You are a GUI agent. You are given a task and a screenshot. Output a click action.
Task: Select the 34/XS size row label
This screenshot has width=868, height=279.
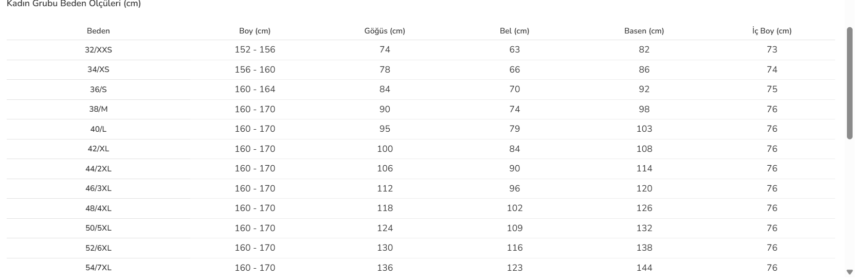[x=98, y=69]
